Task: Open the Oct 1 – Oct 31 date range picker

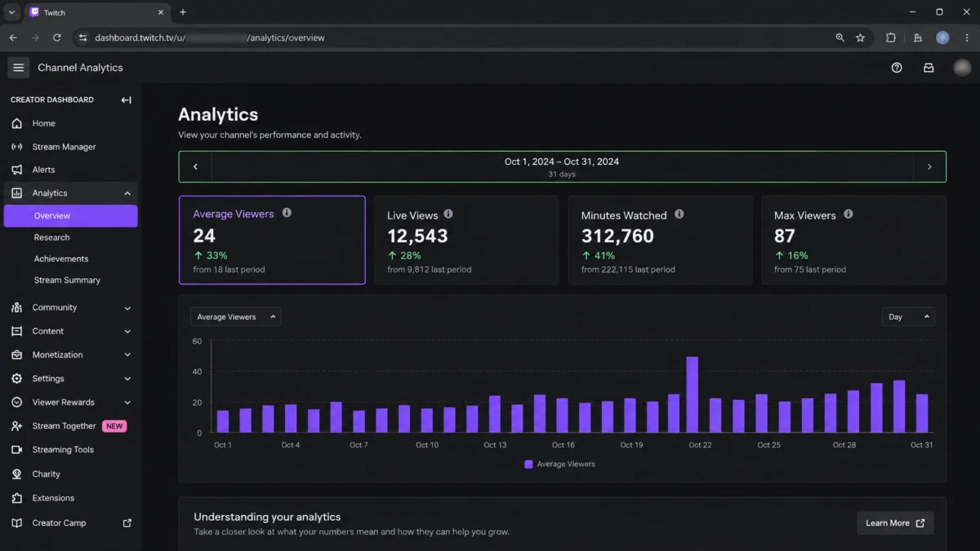Action: coord(562,167)
